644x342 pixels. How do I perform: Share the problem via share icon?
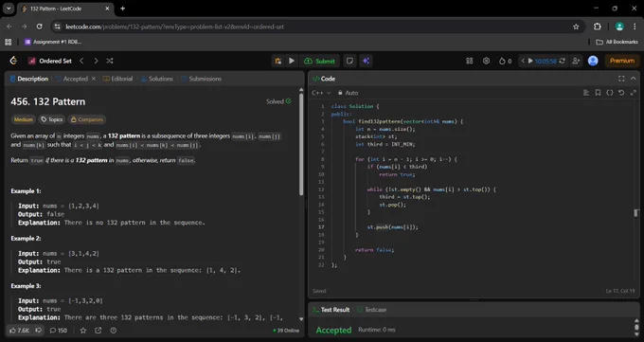[x=98, y=330]
